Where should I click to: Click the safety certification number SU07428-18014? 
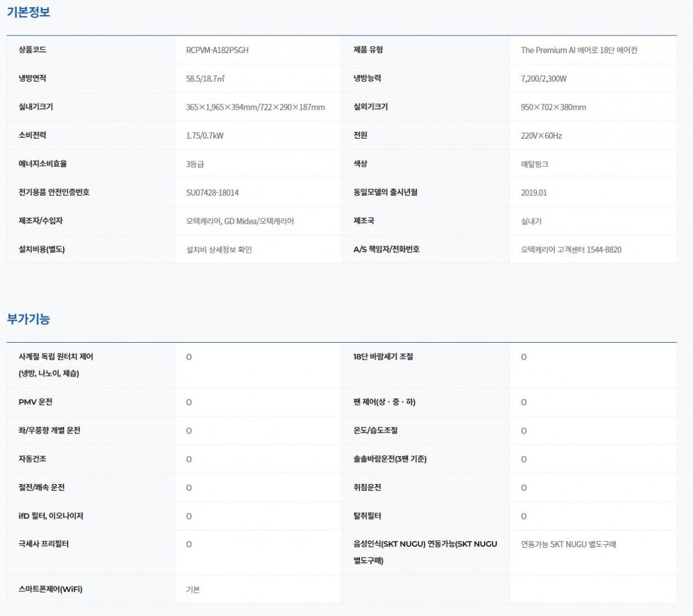tap(212, 193)
